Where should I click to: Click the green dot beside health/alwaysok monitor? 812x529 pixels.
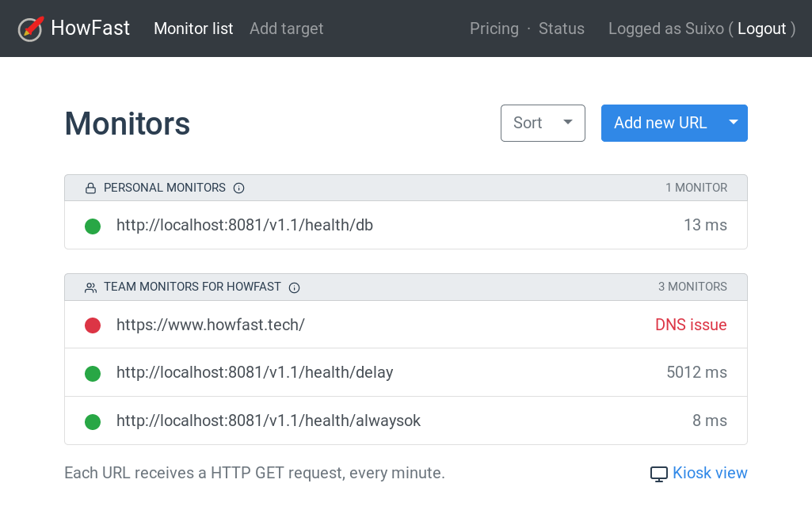[x=93, y=421]
